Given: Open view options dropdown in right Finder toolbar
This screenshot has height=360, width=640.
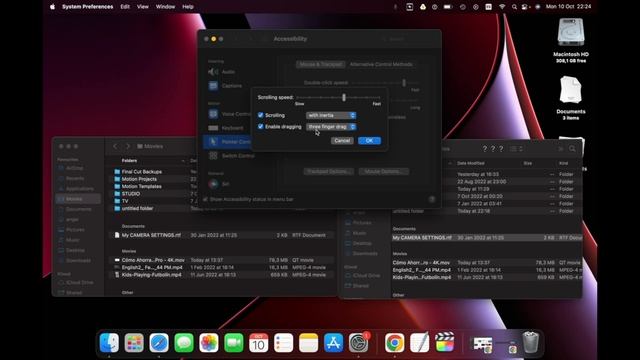Looking at the screenshot, I should [516, 149].
